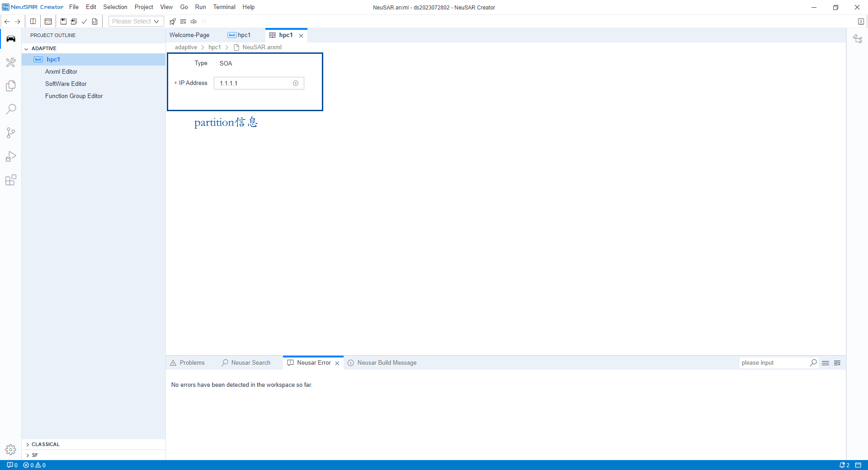Click the cloud upload toolbar icon
Image resolution: width=868 pixels, height=470 pixels.
click(193, 21)
